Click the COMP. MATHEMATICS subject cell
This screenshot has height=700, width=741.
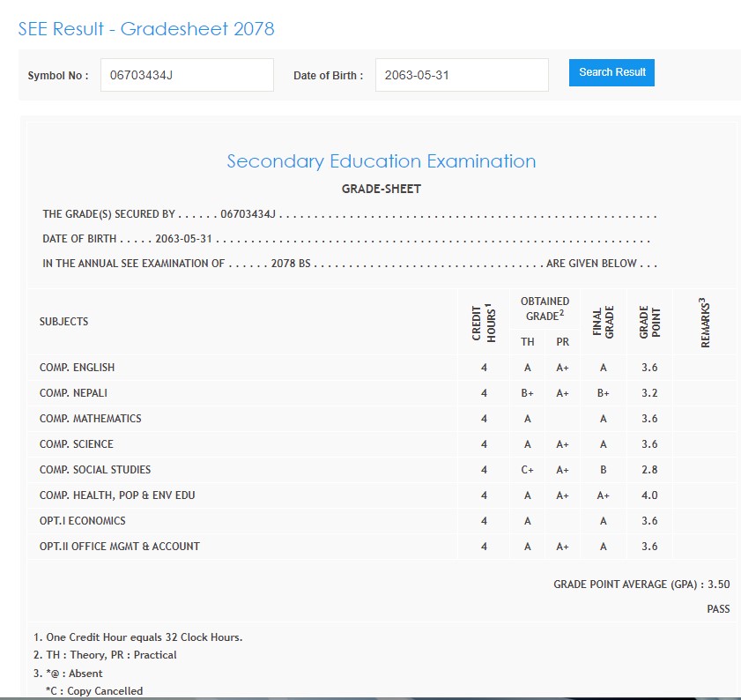[90, 419]
